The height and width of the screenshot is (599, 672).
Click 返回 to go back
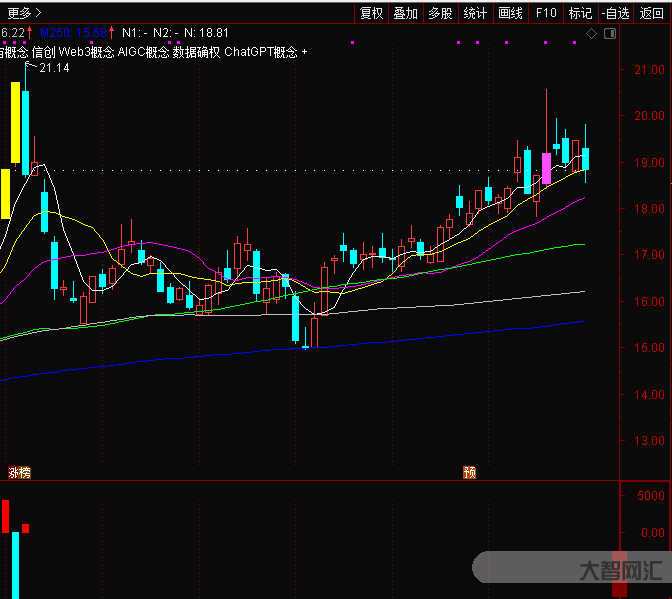(652, 13)
